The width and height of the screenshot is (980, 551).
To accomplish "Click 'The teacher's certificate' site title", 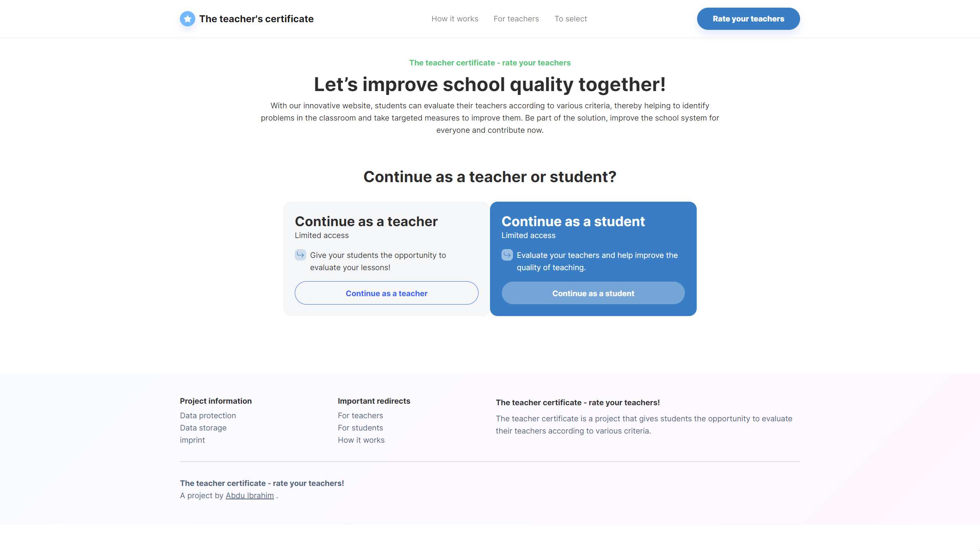I will pos(256,19).
